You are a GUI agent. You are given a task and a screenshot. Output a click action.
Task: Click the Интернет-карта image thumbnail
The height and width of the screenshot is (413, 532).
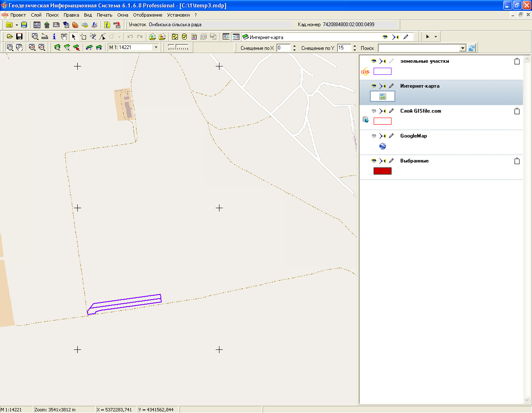(382, 96)
